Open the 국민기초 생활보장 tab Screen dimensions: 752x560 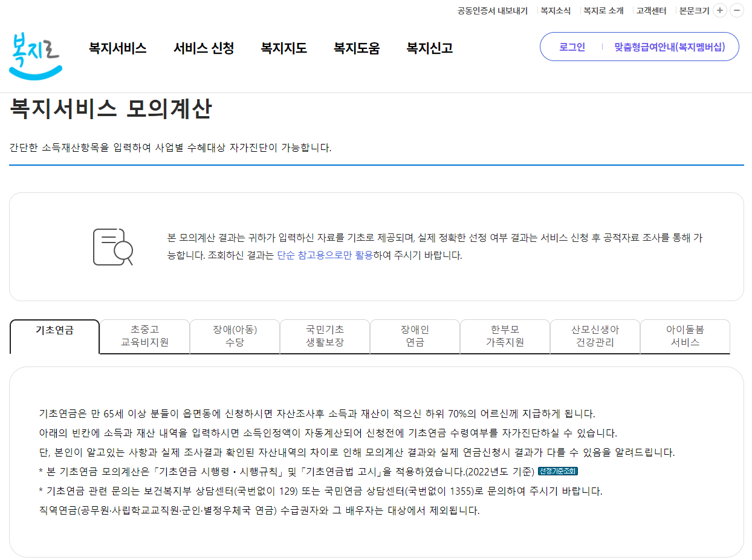click(x=325, y=337)
